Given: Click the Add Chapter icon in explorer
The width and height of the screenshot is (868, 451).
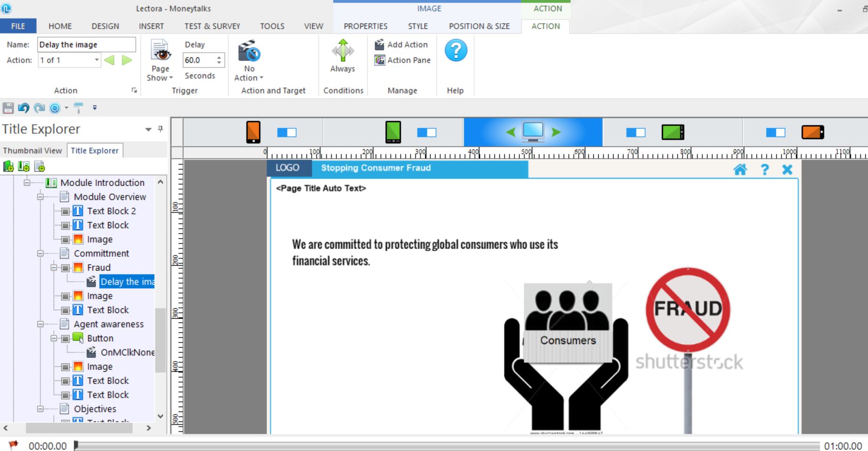Looking at the screenshot, I should [x=8, y=166].
